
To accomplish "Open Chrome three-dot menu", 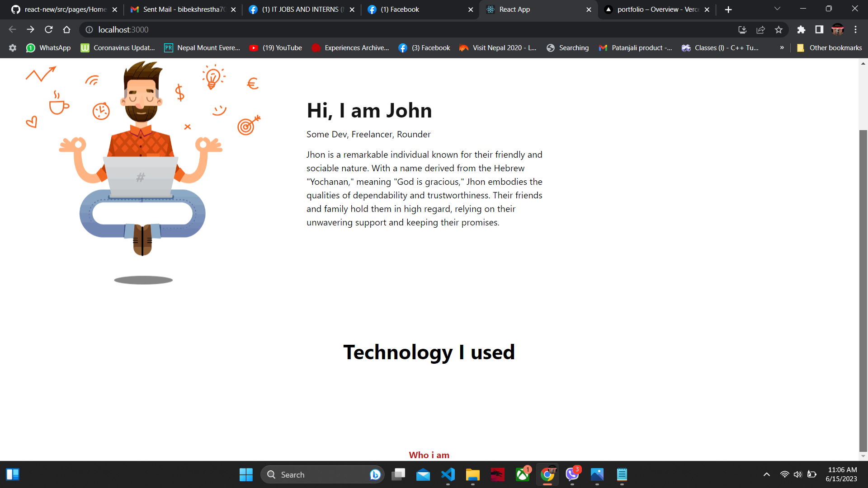I will (x=855, y=30).
